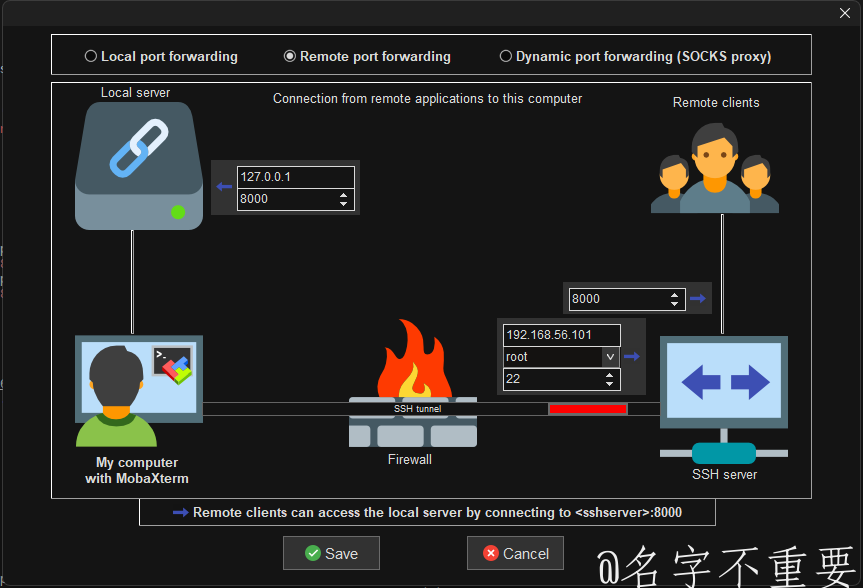Screen dimensions: 863x588
Task: Decrease SSH port 22 with down arrow
Action: coord(609,384)
